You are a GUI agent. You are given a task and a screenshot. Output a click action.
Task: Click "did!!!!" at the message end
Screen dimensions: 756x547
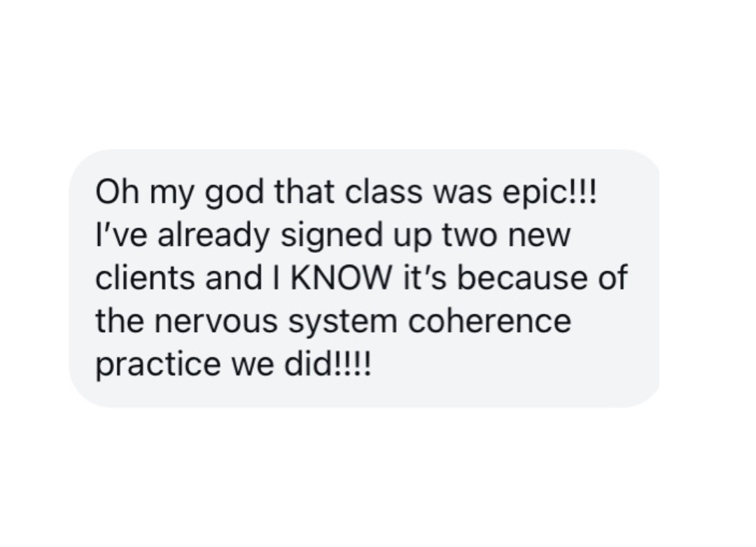pyautogui.click(x=328, y=363)
